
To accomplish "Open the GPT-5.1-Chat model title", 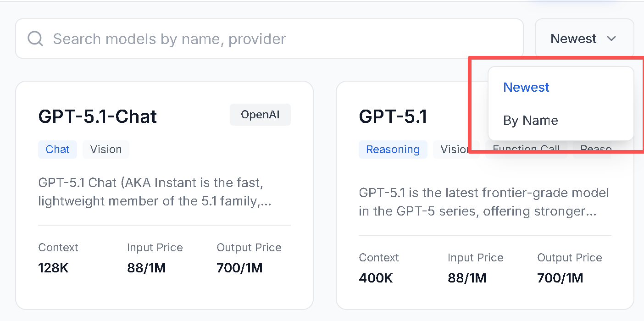I will click(x=98, y=116).
